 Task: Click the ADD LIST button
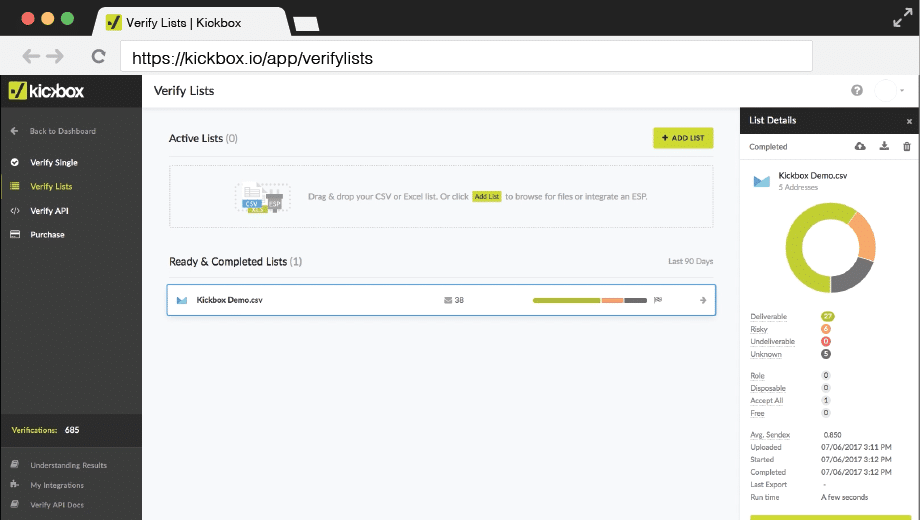[683, 138]
